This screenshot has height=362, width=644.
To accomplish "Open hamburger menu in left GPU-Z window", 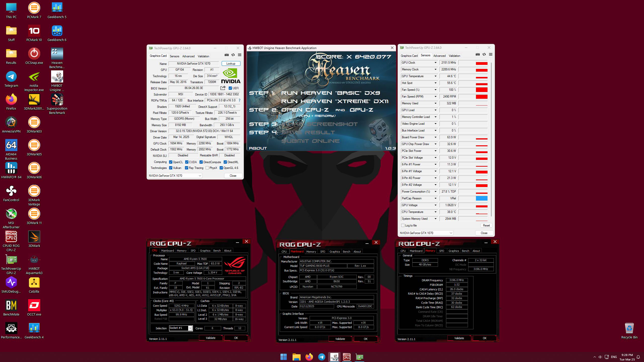I will (239, 55).
